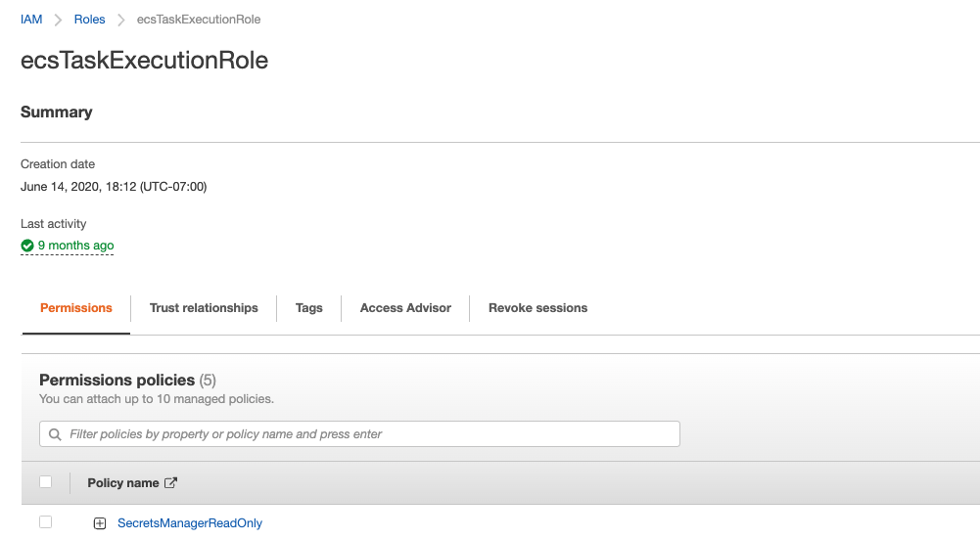
Task: Open the Revoke sessions tab
Action: point(538,308)
